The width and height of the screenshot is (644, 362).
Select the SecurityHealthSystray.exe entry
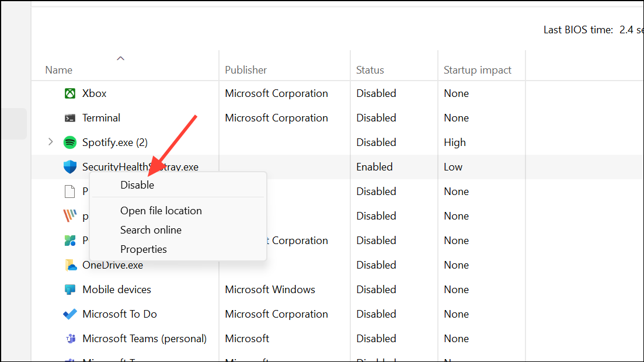point(140,167)
